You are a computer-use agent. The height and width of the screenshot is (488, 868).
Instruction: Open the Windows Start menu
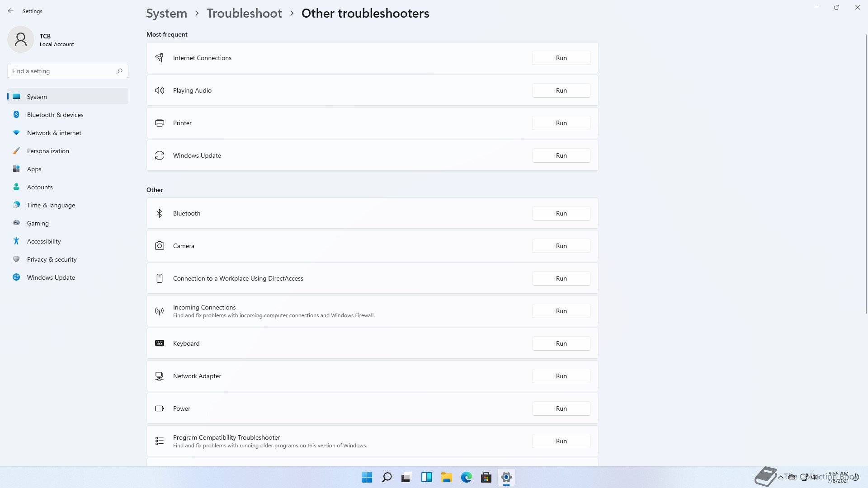click(x=367, y=477)
